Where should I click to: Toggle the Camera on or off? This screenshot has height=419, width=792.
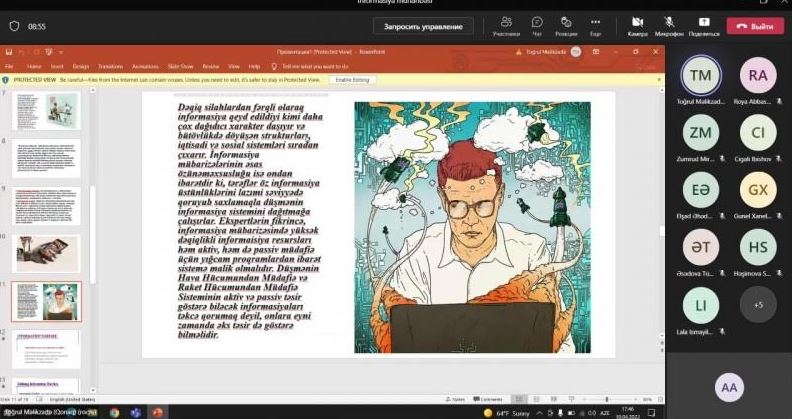[637, 26]
